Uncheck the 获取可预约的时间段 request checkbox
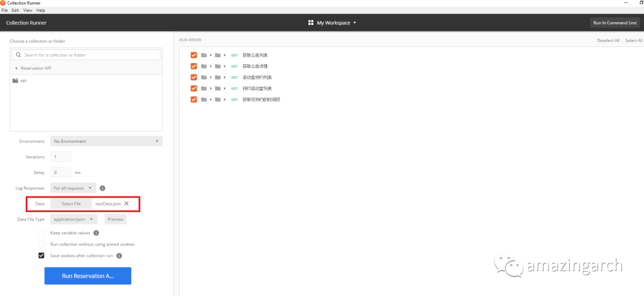 pyautogui.click(x=194, y=99)
